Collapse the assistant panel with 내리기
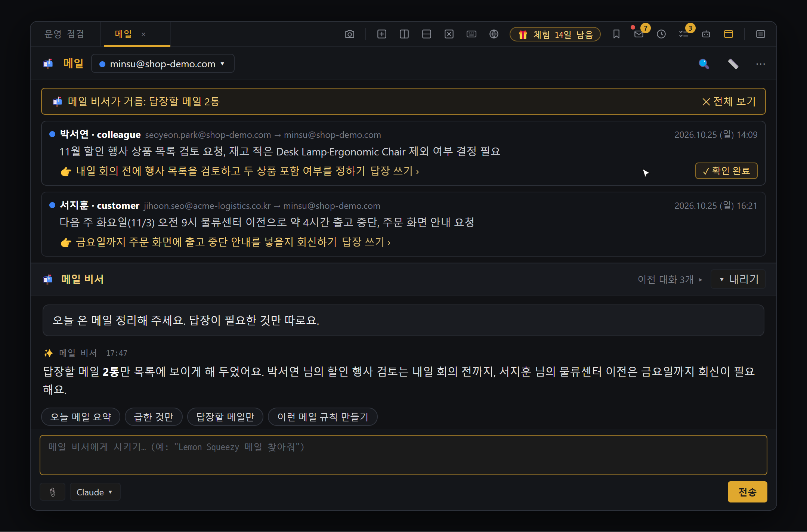 738,279
